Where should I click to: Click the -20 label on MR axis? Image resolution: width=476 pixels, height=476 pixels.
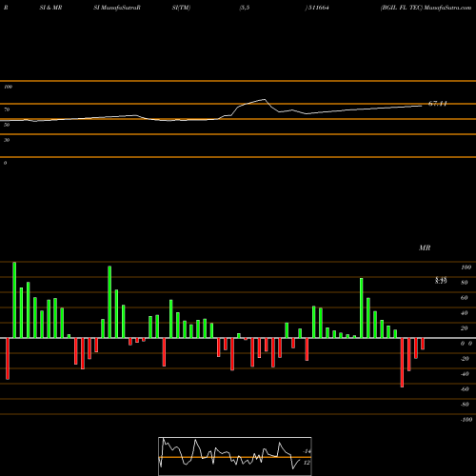coord(465,359)
